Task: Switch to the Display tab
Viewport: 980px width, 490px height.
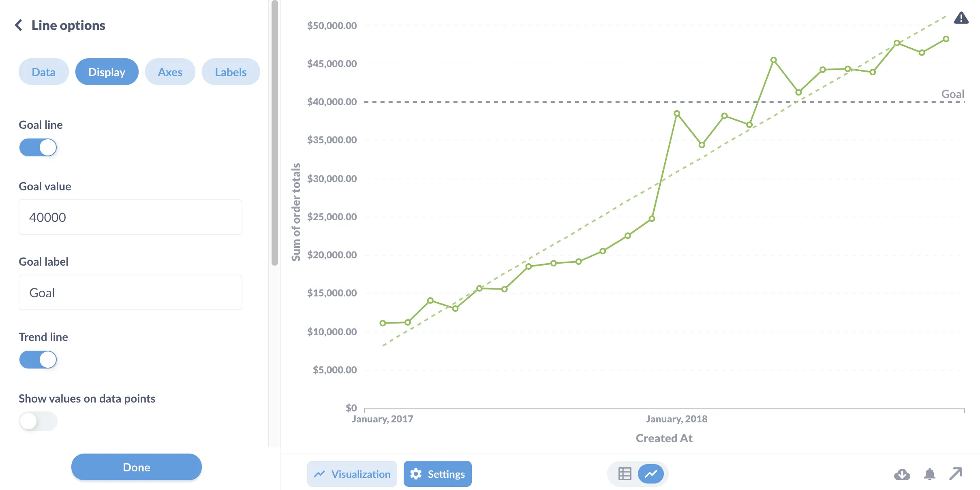Action: 107,72
